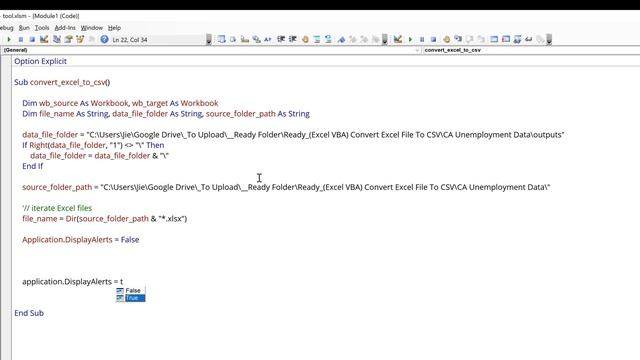
Task: Click the blue Help question mark icon
Action: point(104,40)
